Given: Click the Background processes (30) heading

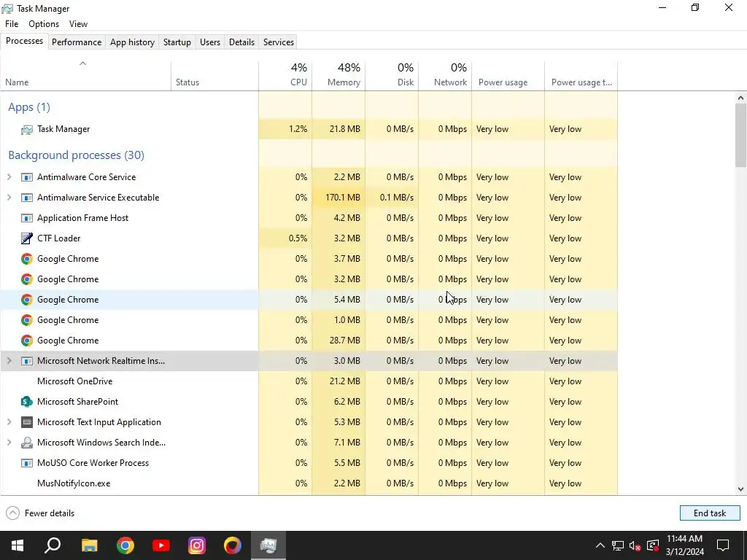Looking at the screenshot, I should pos(76,155).
